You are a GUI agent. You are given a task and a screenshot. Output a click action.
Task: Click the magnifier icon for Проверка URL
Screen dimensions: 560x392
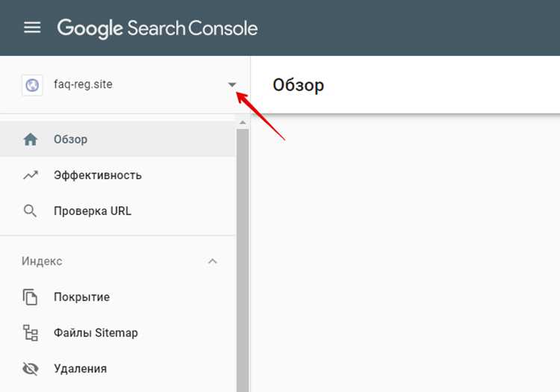[x=30, y=211]
